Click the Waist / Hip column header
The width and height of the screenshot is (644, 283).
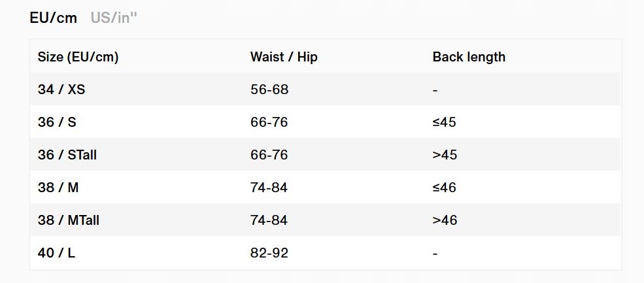point(284,57)
